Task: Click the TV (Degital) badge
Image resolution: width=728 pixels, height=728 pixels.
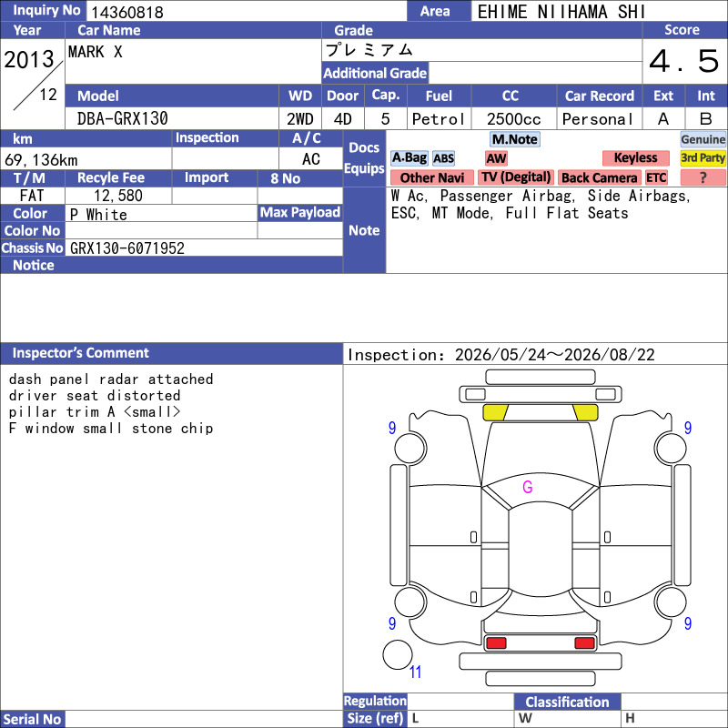Action: coord(516,177)
